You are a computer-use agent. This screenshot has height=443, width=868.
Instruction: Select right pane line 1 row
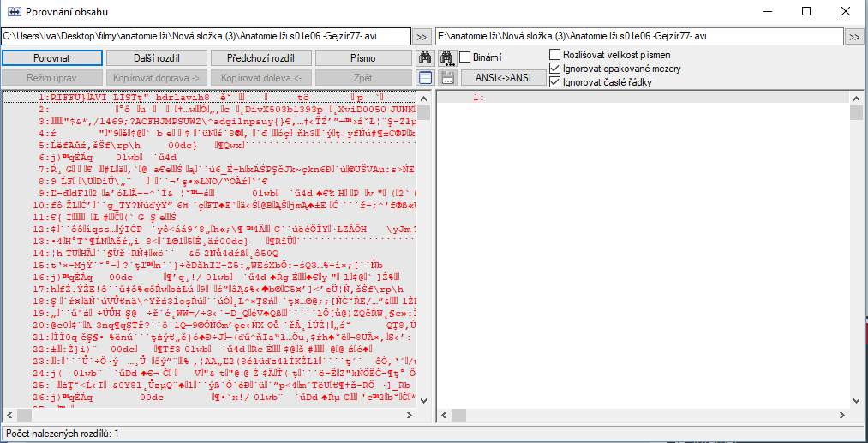click(644, 98)
